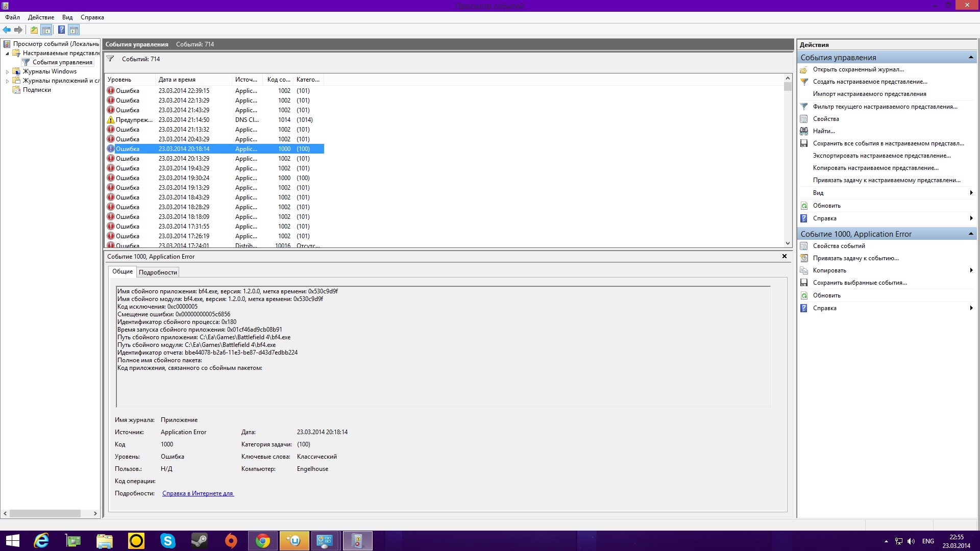Expand the Журналы Windows tree node

point(7,72)
